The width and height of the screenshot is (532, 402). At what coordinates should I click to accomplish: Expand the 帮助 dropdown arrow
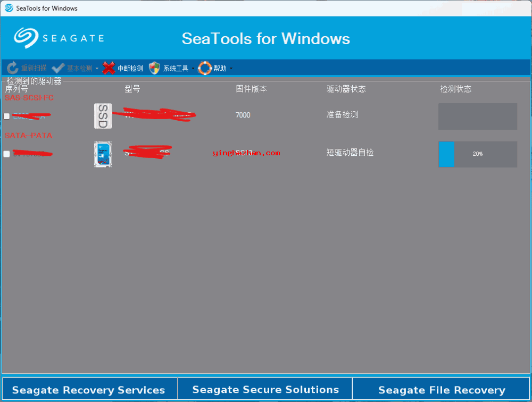tap(231, 69)
